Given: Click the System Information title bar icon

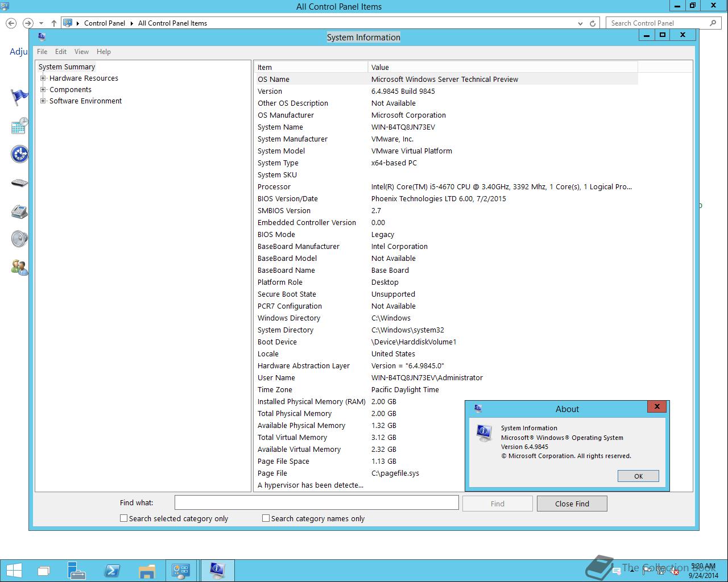Looking at the screenshot, I should (42, 37).
